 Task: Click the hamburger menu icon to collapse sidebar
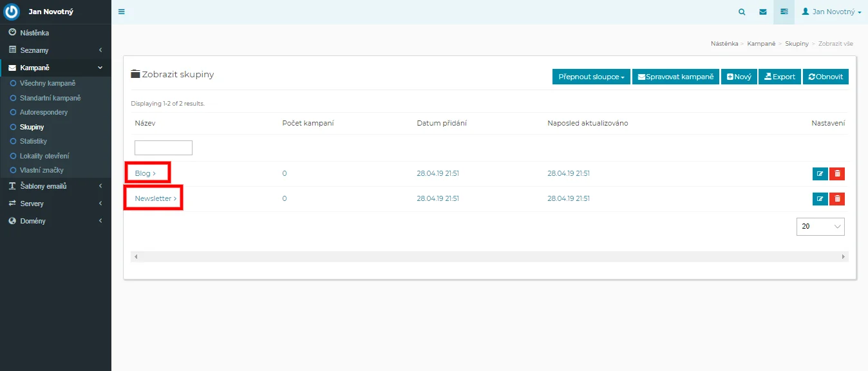click(122, 12)
